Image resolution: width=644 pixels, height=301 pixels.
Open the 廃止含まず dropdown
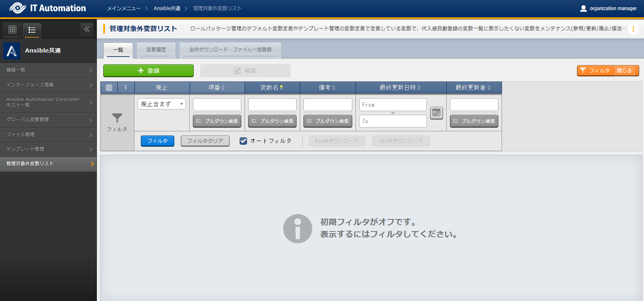pos(161,104)
